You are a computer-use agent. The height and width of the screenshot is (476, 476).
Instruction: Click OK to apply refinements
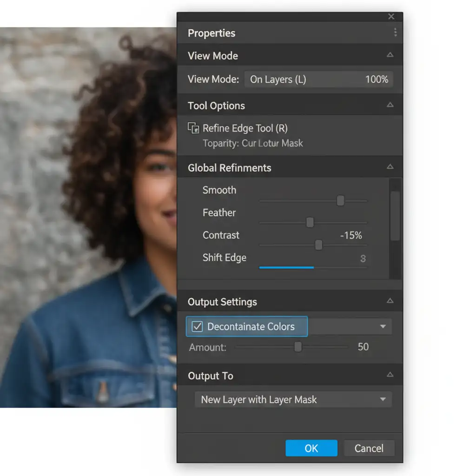311,449
